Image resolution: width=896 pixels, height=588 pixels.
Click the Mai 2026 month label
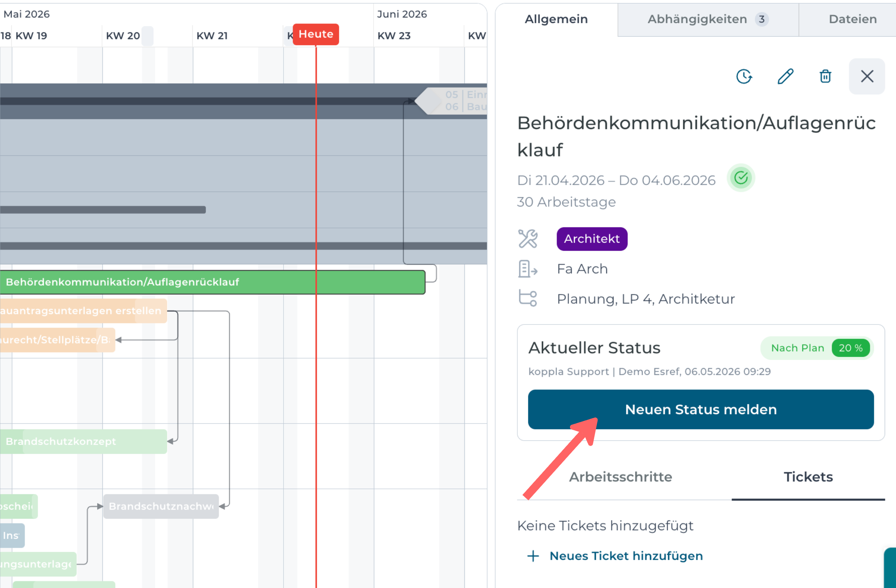27,14
